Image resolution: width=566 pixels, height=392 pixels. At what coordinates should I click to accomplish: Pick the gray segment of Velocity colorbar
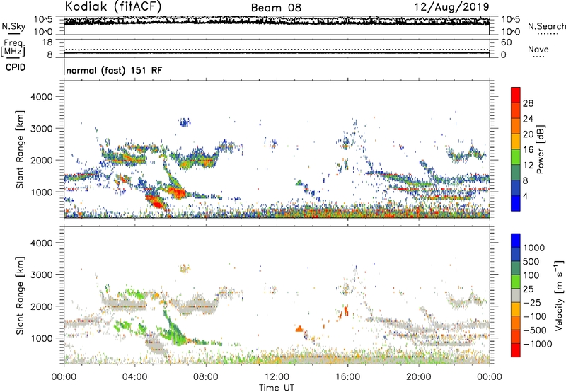(x=516, y=295)
